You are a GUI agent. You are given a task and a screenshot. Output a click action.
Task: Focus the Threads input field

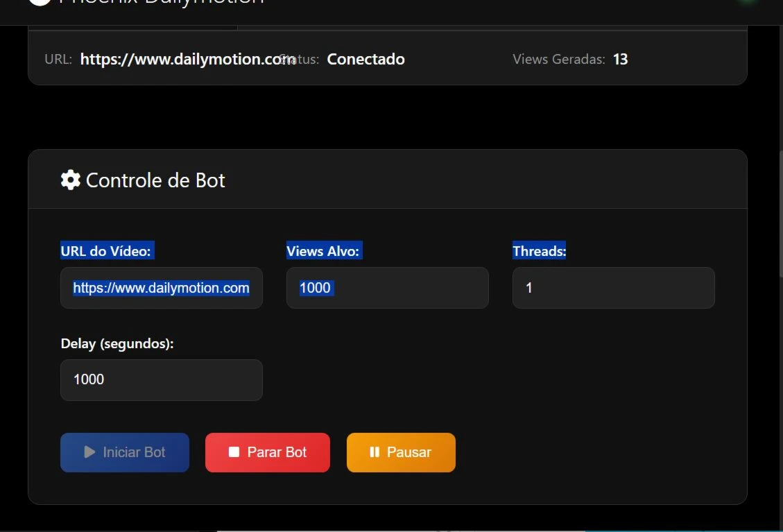614,288
